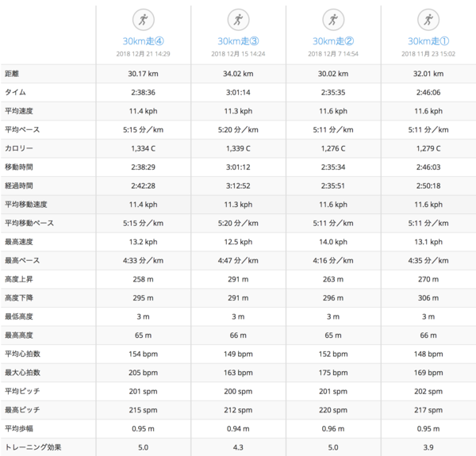
Task: Click elapsed time 3:12:52
Action: [x=238, y=186]
